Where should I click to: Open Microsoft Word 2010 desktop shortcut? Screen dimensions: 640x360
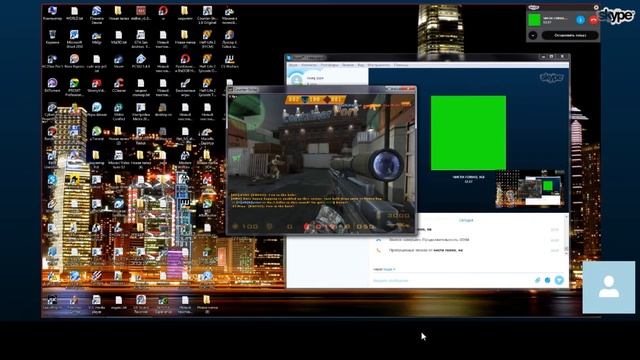74,39
